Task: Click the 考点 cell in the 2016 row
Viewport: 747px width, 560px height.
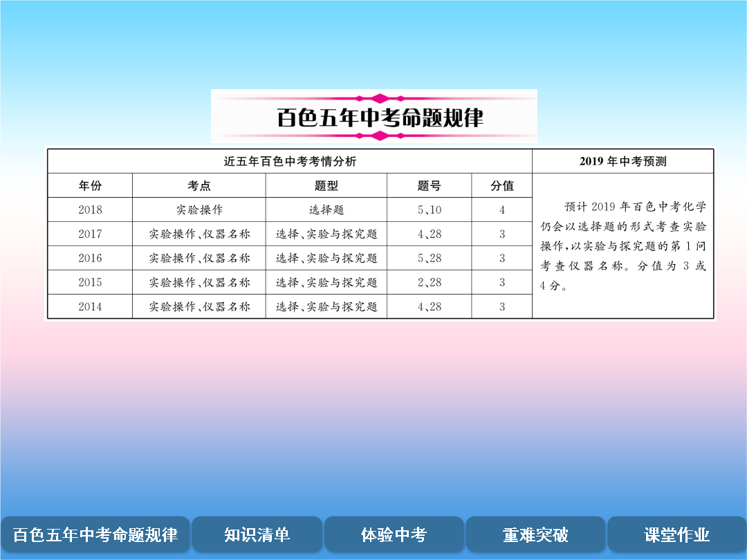Action: click(x=199, y=258)
